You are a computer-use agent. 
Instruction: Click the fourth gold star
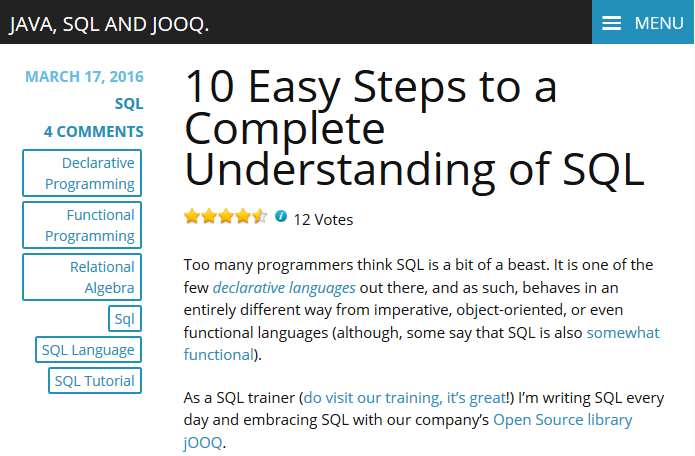click(x=242, y=216)
